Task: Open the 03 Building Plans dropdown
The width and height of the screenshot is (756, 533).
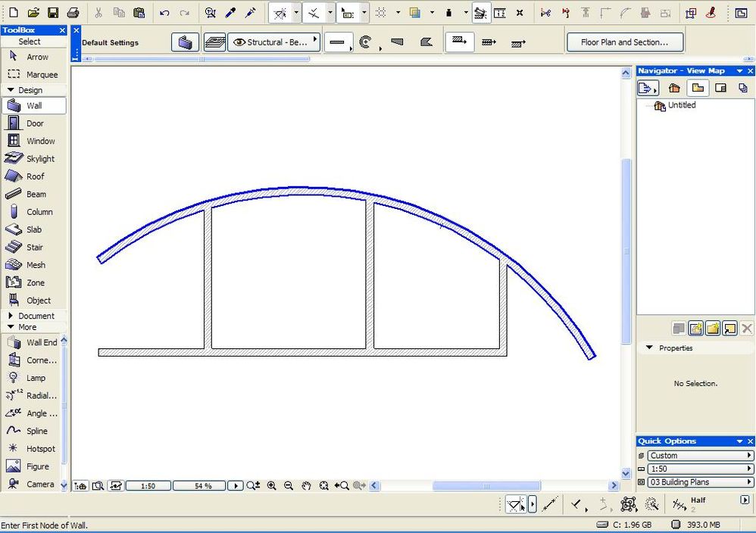Action: click(x=700, y=482)
